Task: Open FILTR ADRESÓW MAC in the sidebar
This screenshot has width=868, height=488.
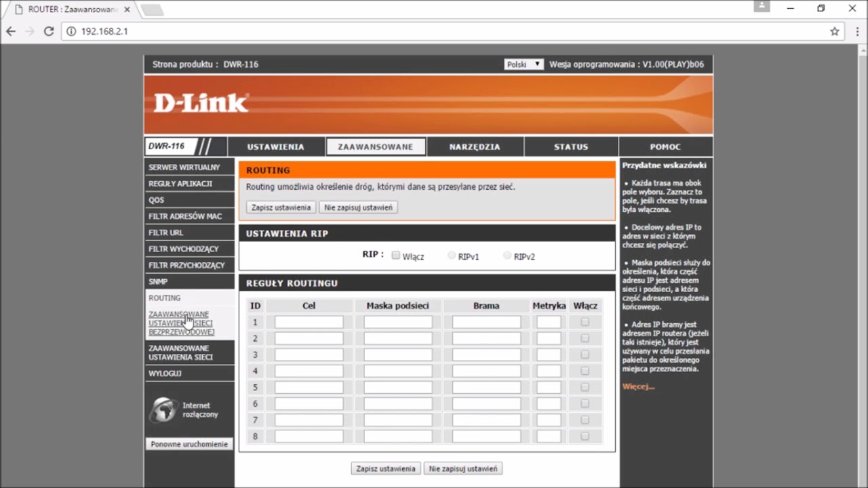Action: tap(189, 216)
